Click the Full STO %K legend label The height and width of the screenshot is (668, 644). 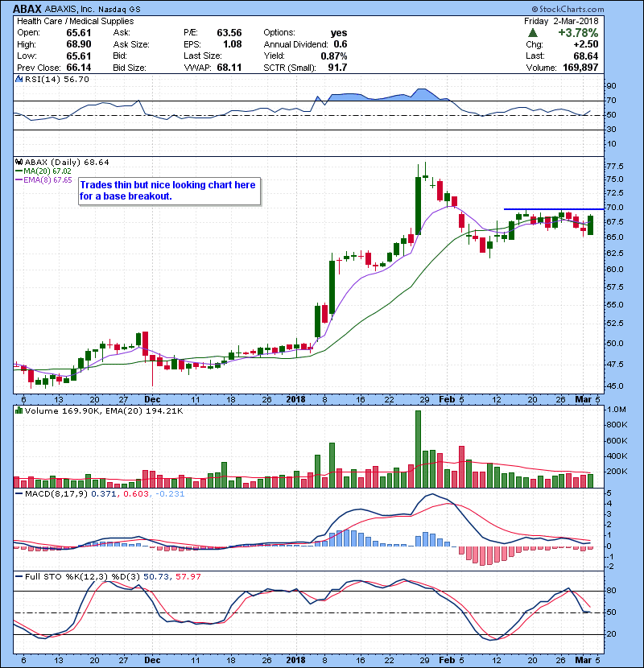coord(82,577)
